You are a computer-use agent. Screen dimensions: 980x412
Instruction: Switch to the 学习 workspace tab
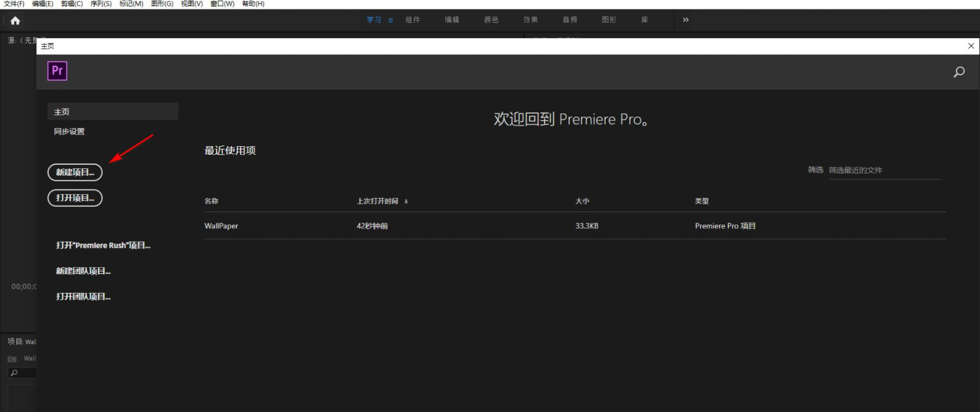click(x=374, y=20)
